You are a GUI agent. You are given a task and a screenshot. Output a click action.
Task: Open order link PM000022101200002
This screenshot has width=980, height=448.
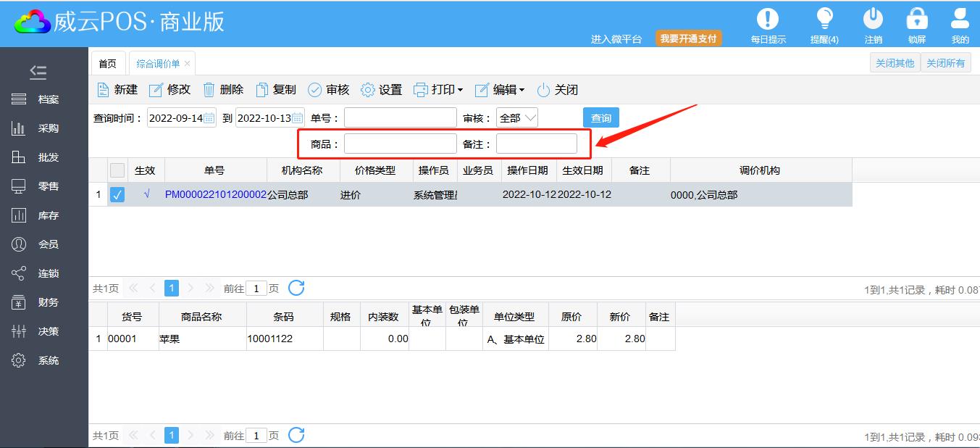click(x=216, y=195)
